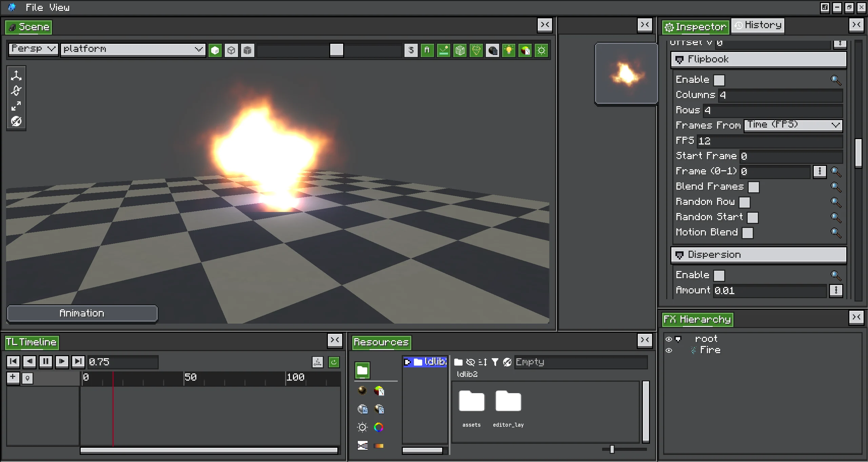Collapse the root node in FX Hierarchy

[678, 339]
